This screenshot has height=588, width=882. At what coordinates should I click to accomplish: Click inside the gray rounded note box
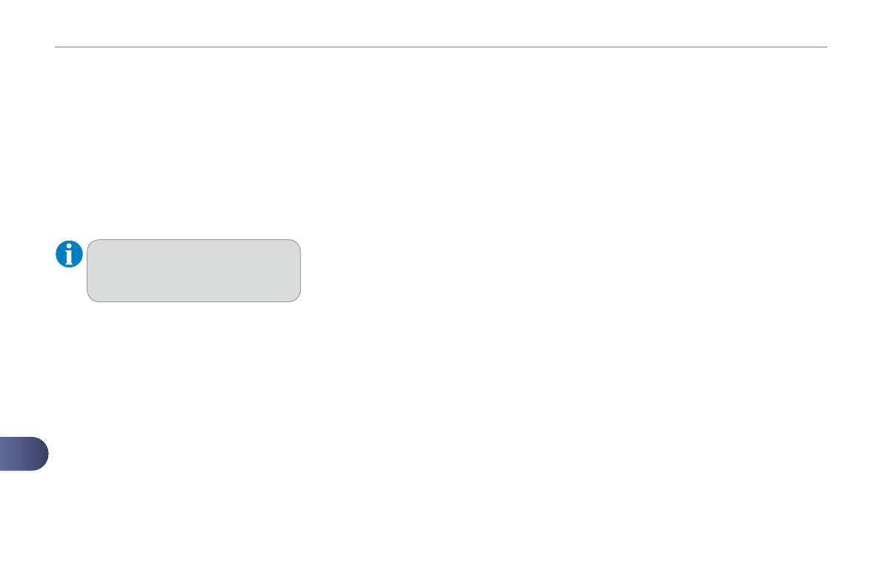point(194,270)
